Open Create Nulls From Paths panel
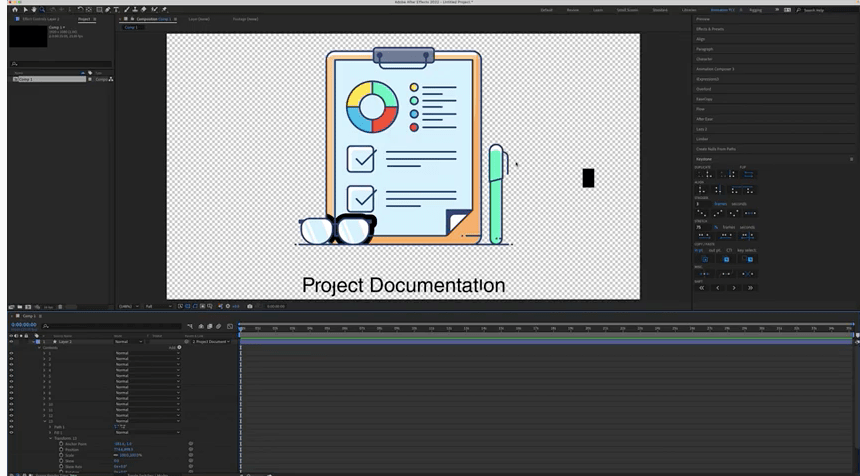This screenshot has height=476, width=860. click(716, 149)
